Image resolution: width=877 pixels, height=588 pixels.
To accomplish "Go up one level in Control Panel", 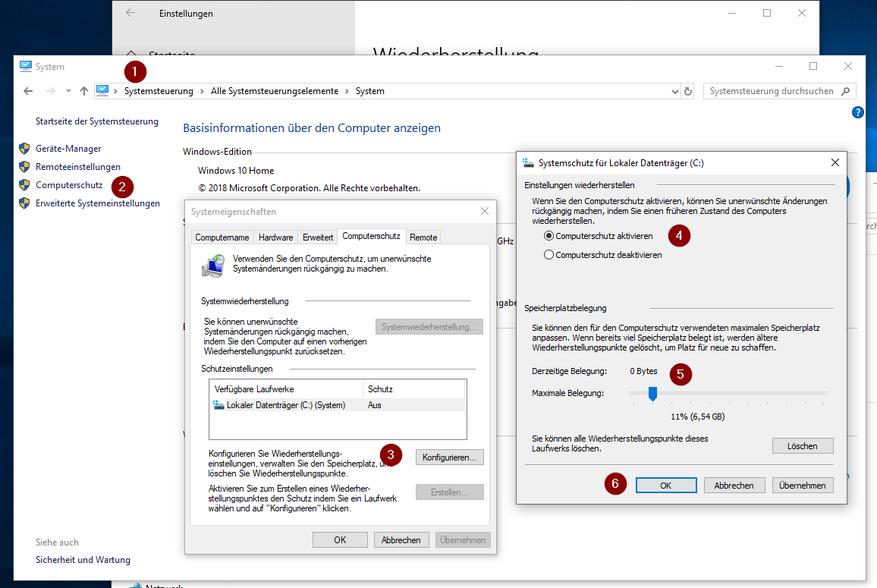I will (84, 91).
